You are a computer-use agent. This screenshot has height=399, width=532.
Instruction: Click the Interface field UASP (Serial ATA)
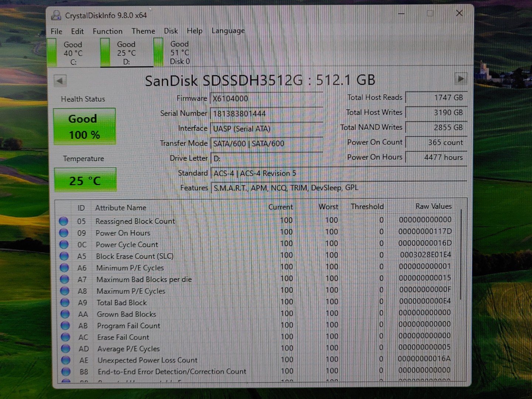point(266,129)
